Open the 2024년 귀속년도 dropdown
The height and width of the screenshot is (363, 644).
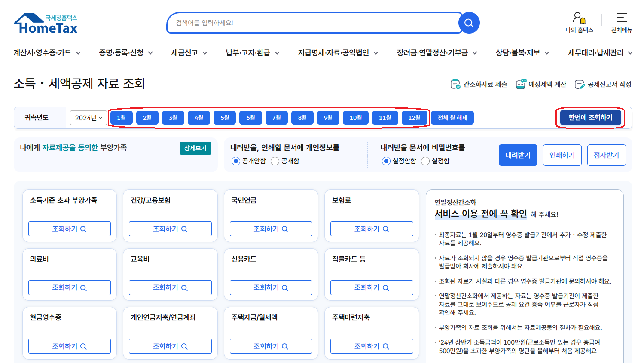[88, 118]
